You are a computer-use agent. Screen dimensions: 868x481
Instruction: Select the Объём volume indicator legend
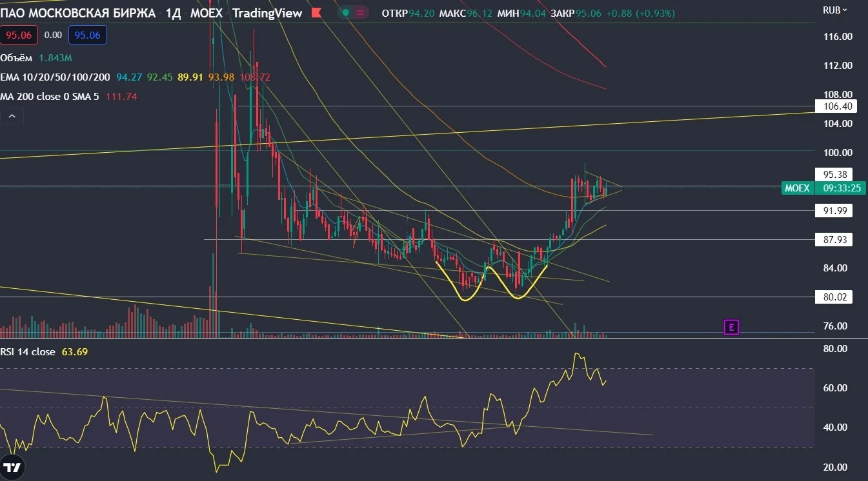[x=16, y=57]
